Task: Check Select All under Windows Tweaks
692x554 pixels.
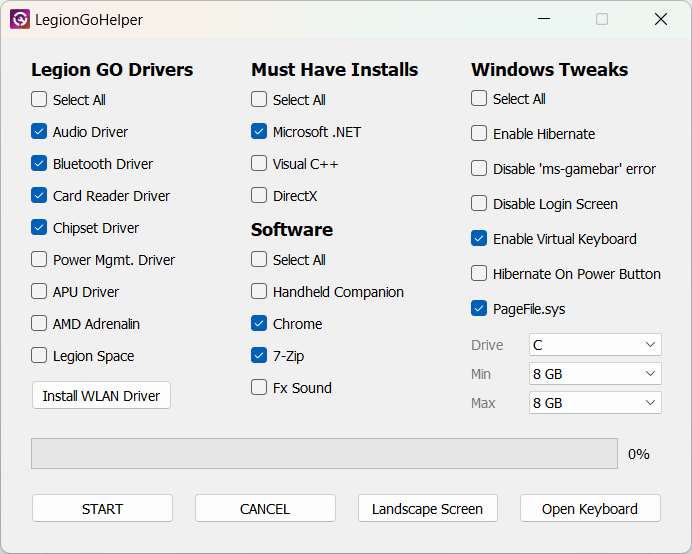Action: [479, 98]
